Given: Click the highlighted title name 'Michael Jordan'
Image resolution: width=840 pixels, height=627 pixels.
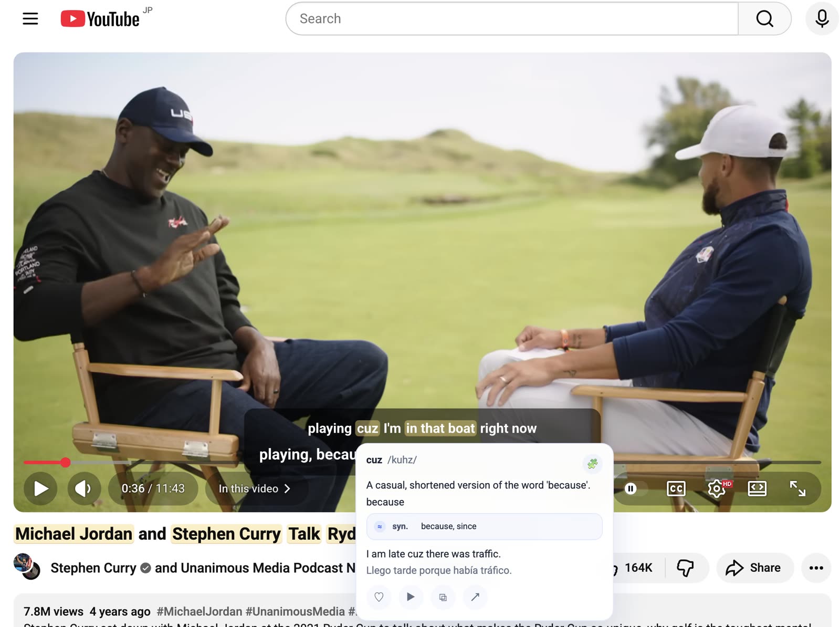Looking at the screenshot, I should [x=73, y=534].
